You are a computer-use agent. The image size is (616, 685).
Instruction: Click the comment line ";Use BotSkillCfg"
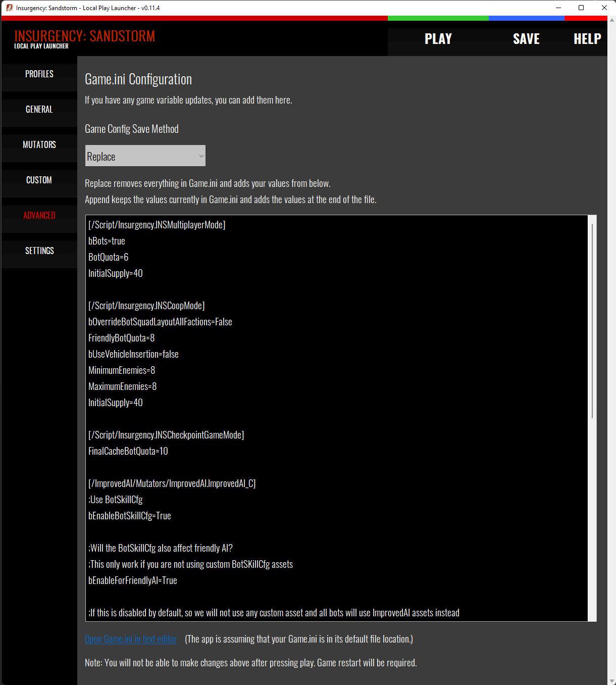click(x=116, y=500)
